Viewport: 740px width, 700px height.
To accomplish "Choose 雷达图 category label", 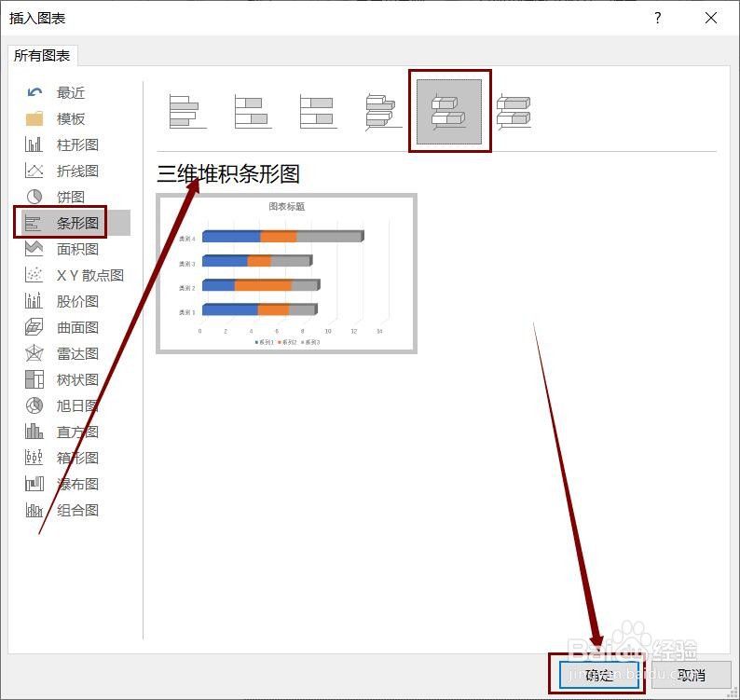I will click(78, 353).
